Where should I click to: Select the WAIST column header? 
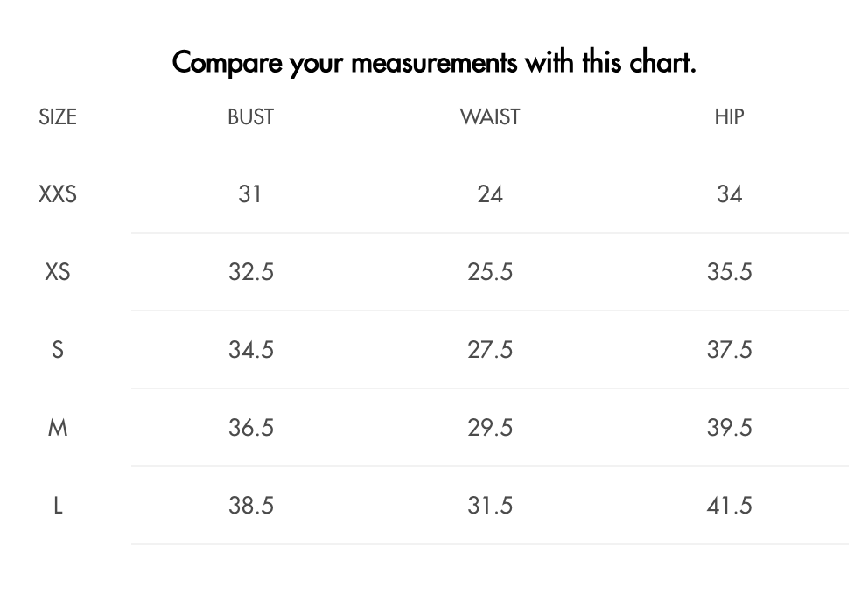coord(490,116)
